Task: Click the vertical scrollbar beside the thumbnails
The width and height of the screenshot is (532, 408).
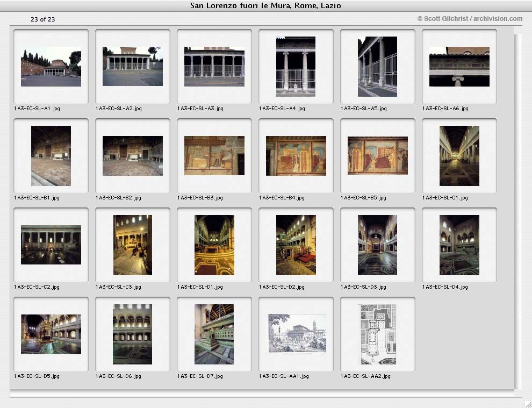Action: [x=517, y=212]
